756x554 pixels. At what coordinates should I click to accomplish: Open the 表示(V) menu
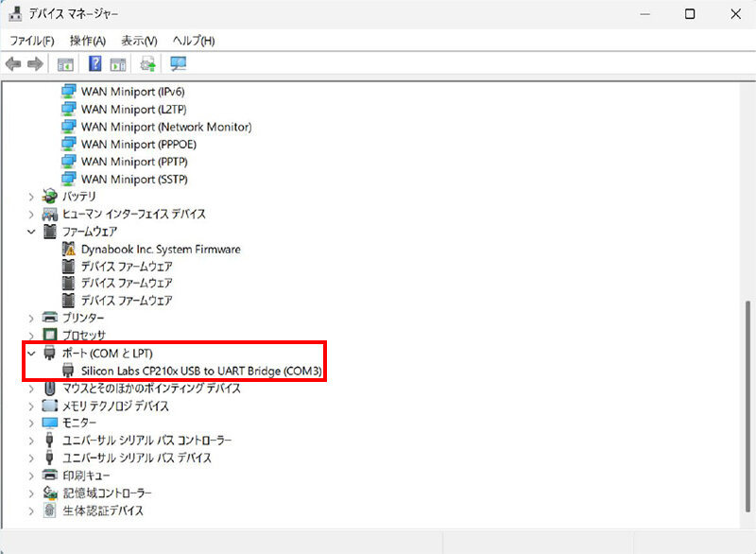[139, 41]
